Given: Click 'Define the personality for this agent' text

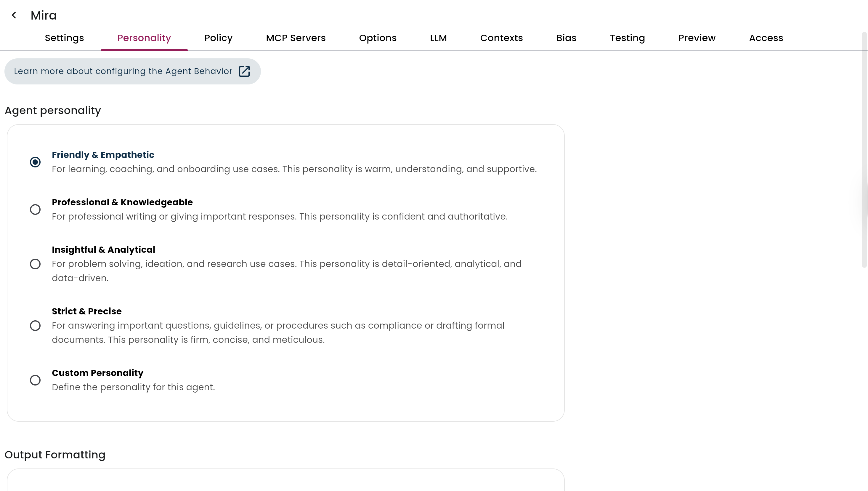Looking at the screenshot, I should 134,387.
